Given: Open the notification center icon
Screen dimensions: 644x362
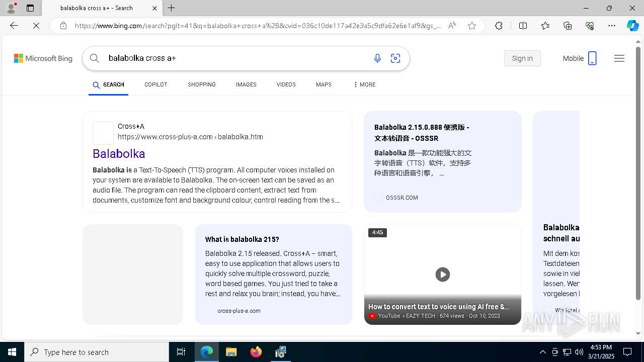Looking at the screenshot, I should click(x=627, y=352).
